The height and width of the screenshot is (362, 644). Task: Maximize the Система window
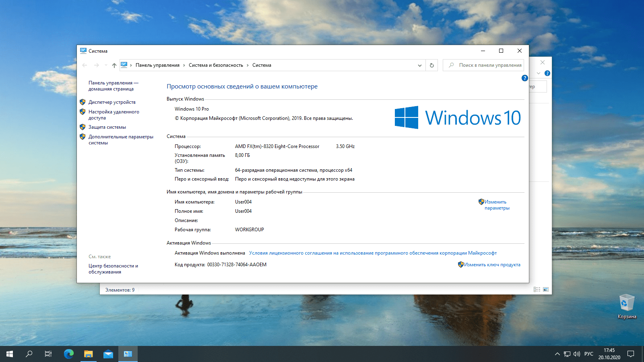[x=501, y=51]
